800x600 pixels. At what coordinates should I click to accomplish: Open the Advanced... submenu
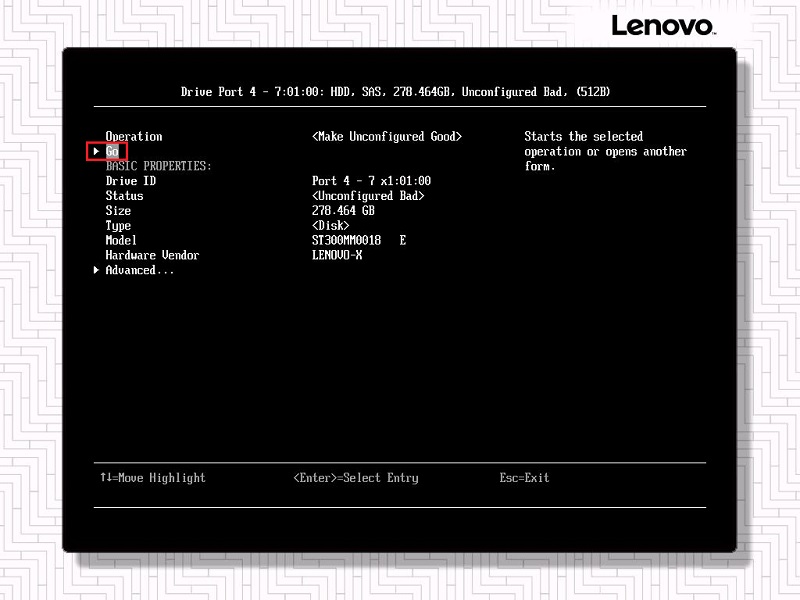140,270
